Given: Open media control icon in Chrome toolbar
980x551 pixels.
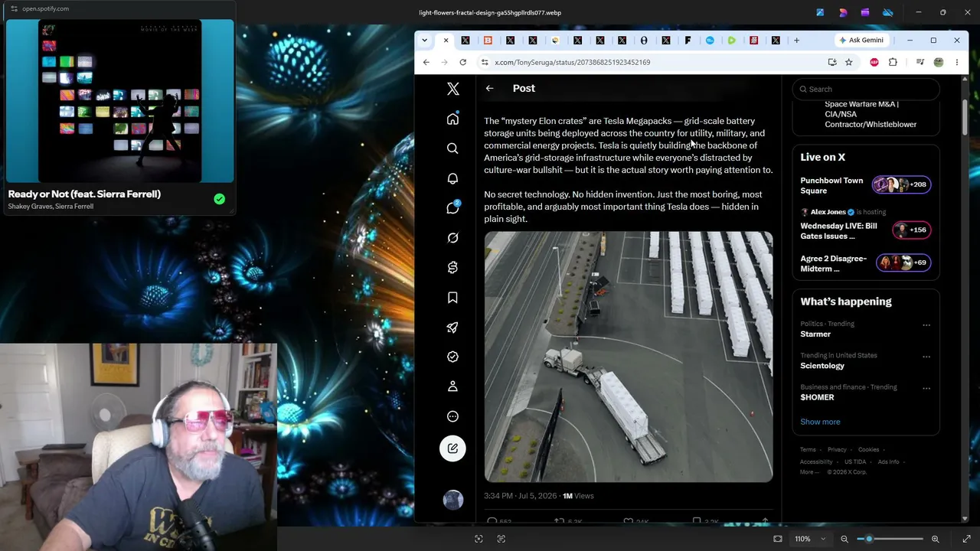Looking at the screenshot, I should 920,62.
